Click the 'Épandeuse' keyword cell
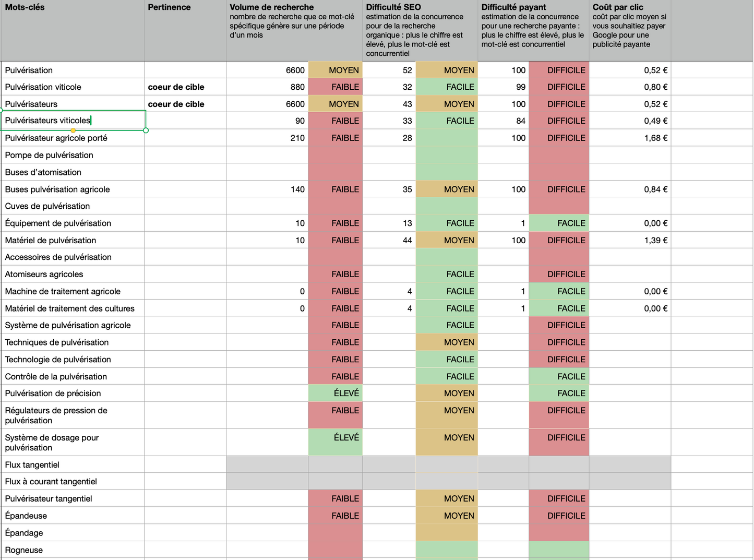The height and width of the screenshot is (560, 754). (73, 516)
